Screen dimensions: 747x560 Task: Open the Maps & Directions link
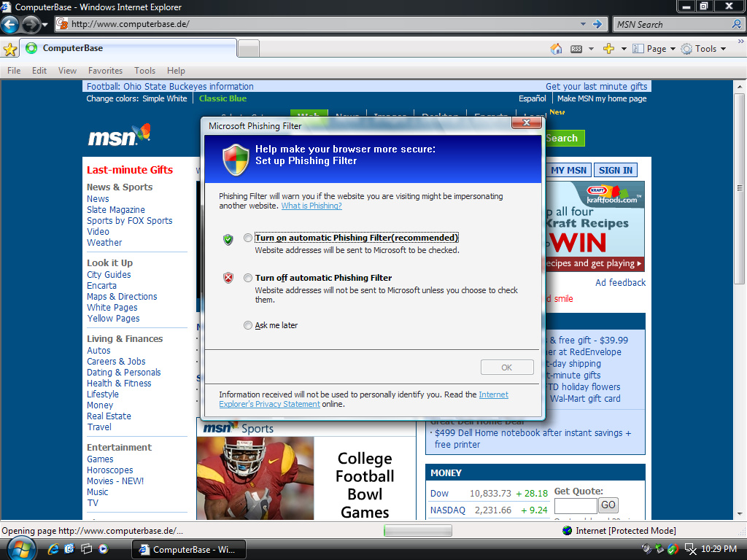(122, 296)
